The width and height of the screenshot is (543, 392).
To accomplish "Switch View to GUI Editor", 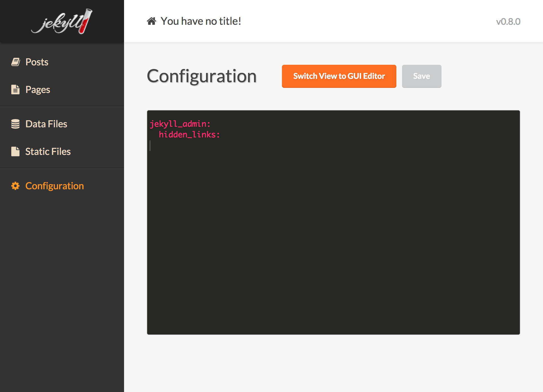I will [339, 76].
